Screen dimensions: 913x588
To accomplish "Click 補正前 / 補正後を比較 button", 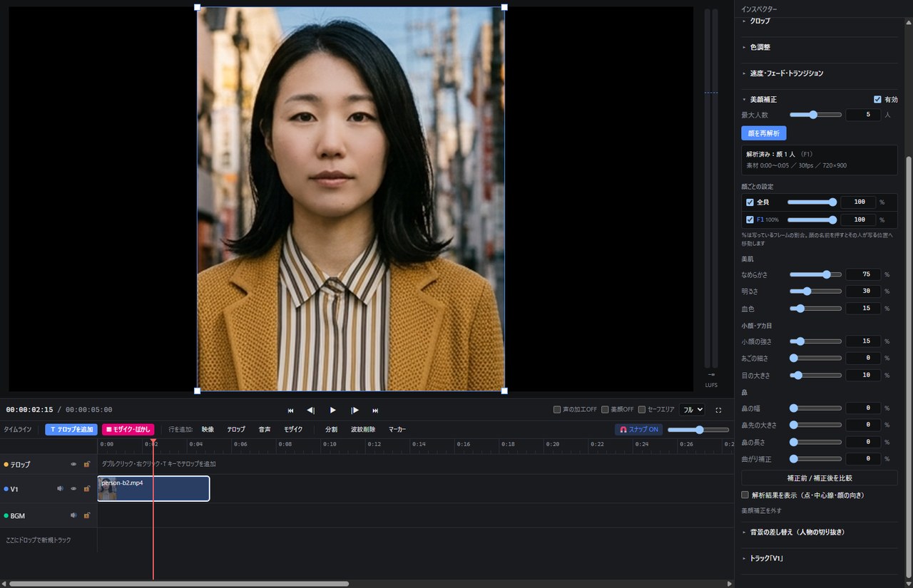I will click(x=820, y=478).
